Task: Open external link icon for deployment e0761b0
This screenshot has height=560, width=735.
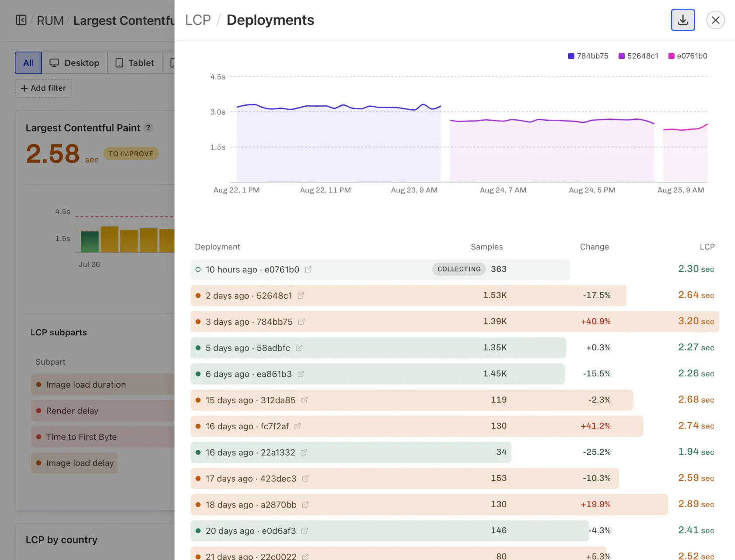Action: point(308,269)
